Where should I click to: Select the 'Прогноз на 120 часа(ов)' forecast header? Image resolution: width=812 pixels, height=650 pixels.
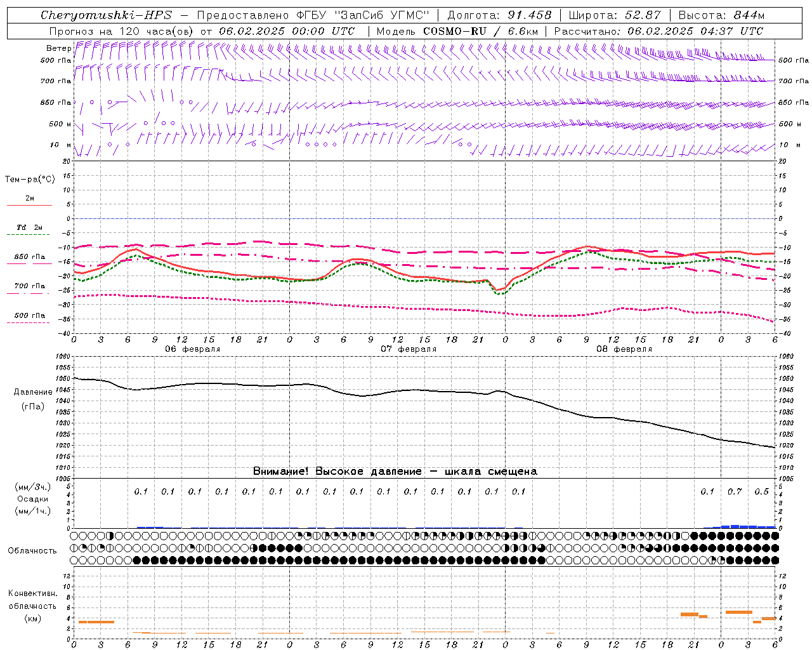click(122, 31)
